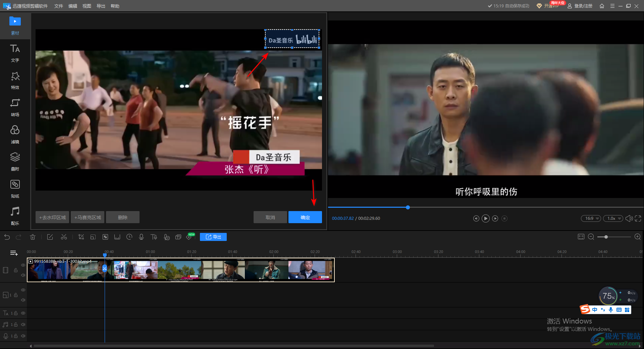644x349 pixels.
Task: Toggle video track visibility eye
Action: [23, 265]
